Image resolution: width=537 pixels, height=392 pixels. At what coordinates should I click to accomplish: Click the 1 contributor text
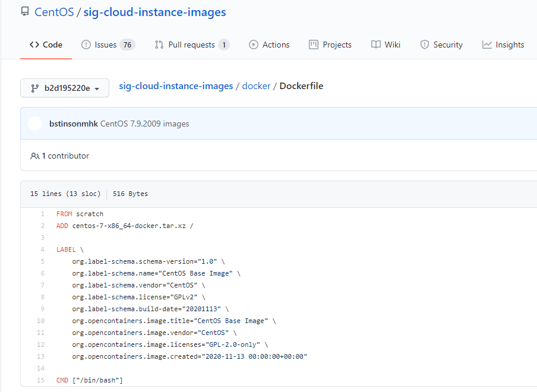click(x=65, y=156)
